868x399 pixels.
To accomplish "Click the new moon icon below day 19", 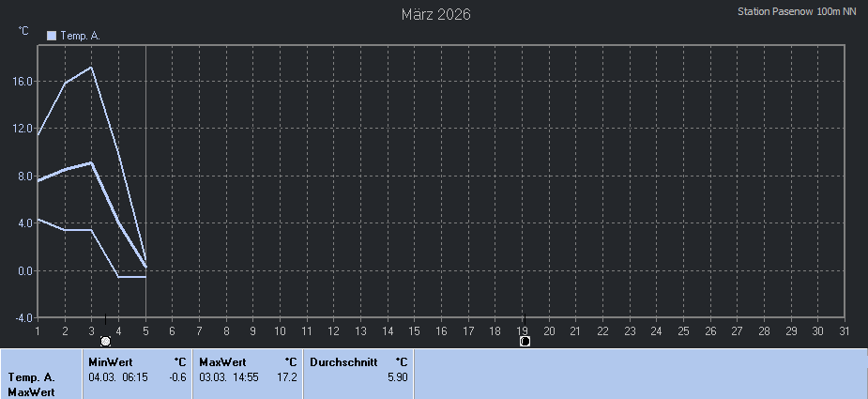I will [525, 341].
